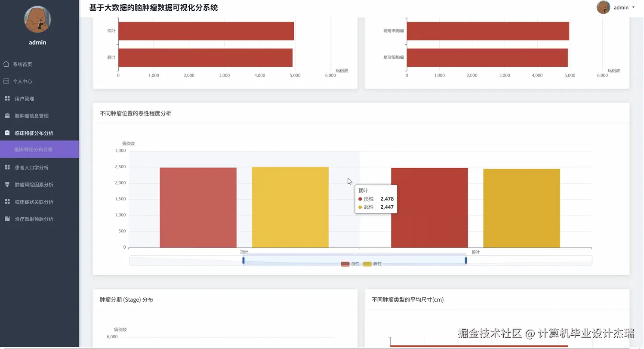Click the right data zoom slider handle

pos(466,260)
